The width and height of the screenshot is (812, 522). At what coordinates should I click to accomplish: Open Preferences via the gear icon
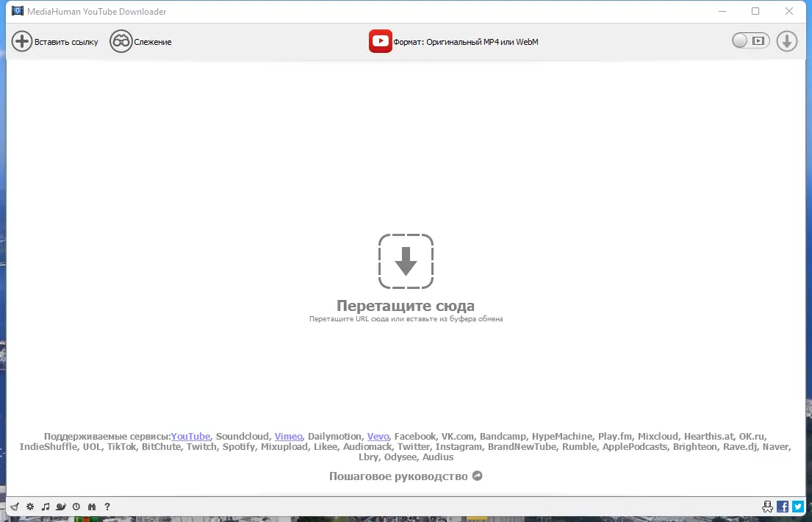coord(30,507)
